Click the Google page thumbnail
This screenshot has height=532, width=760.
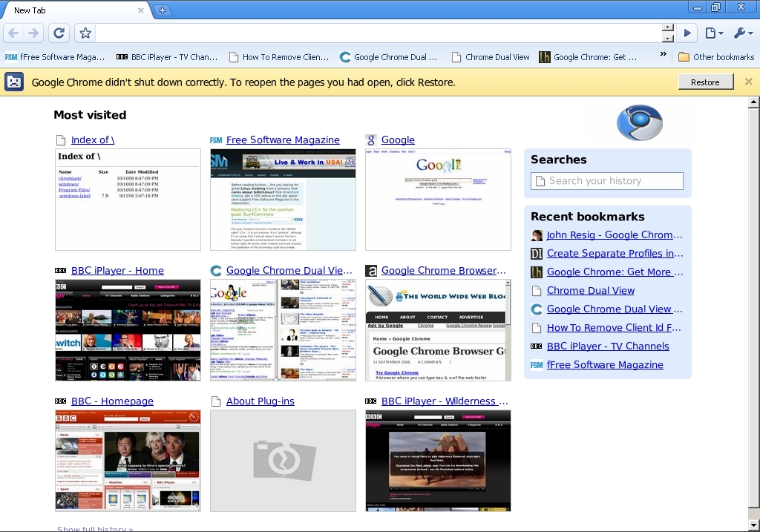(438, 200)
